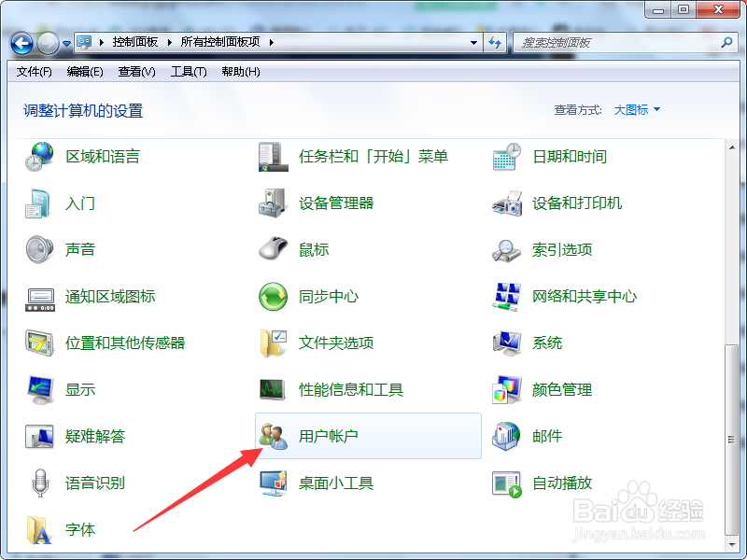747x560 pixels.
Task: Click the 桌面小工具 text link
Action: click(x=336, y=483)
